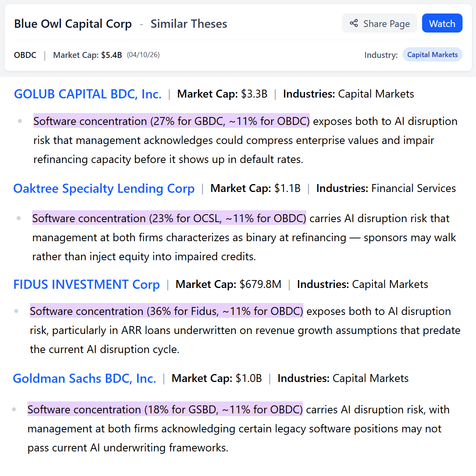Click the (04/10/26) date stamp

(x=143, y=55)
